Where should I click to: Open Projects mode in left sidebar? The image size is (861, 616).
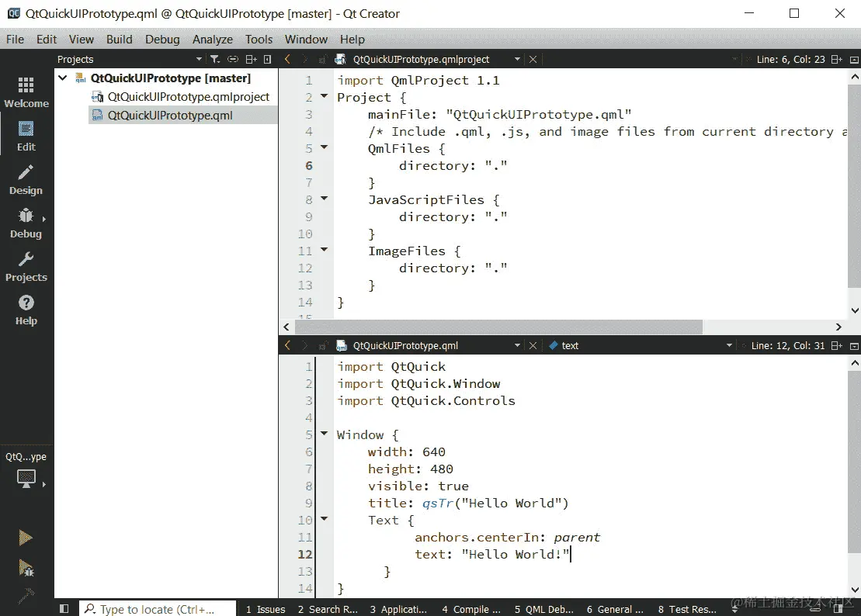26,266
